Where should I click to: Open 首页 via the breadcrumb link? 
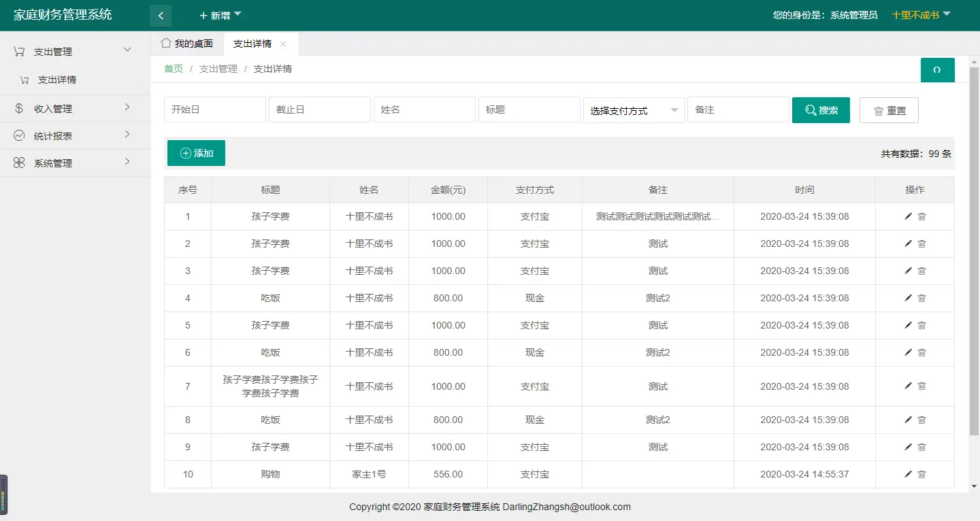click(x=173, y=69)
